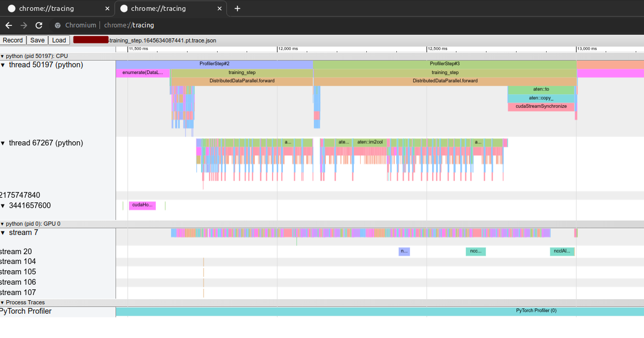Select the ProfilerStep#3 slice

point(445,64)
